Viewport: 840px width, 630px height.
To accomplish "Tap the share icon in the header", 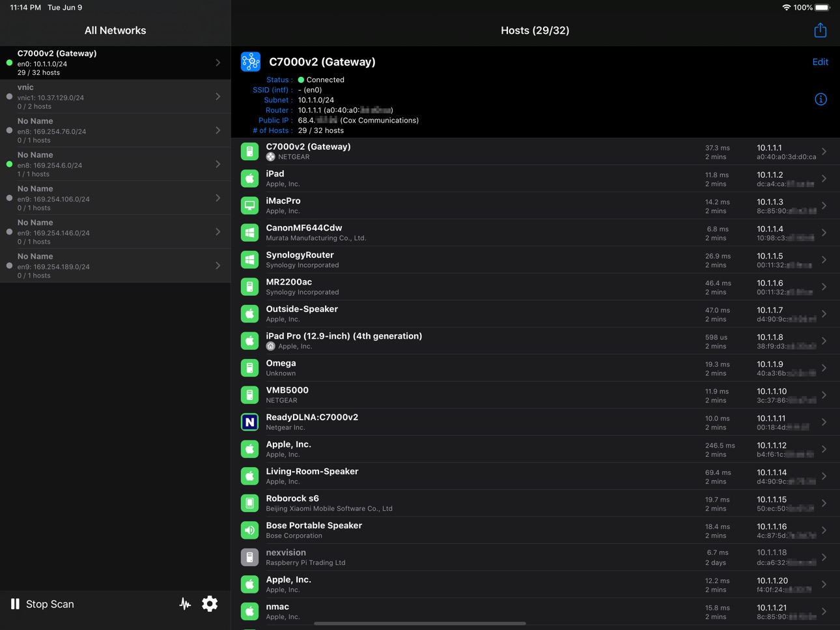I will point(820,30).
